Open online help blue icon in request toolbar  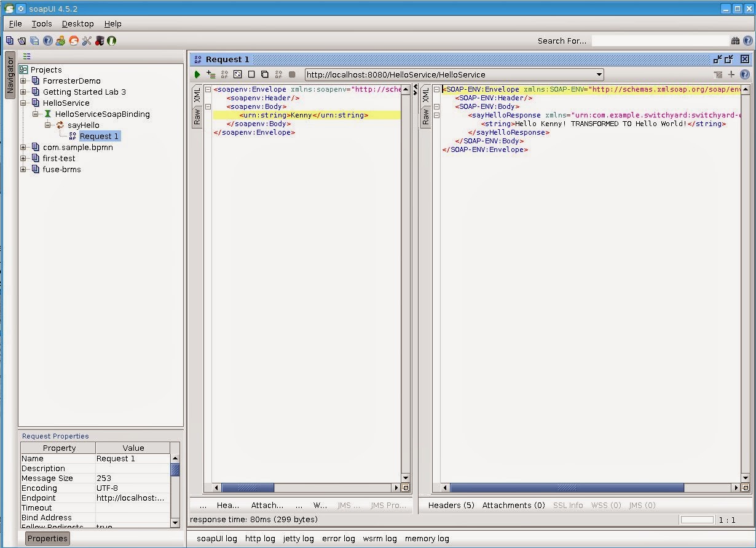pyautogui.click(x=744, y=74)
